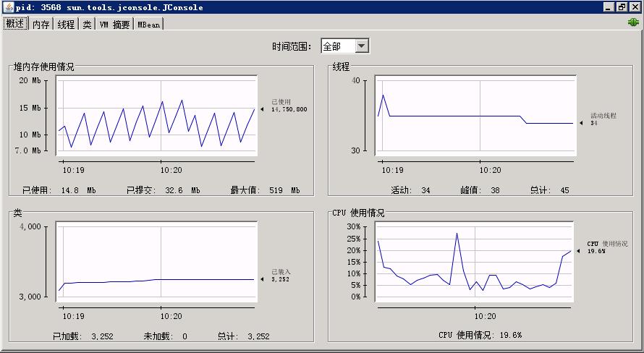Go to the VM 摘要 tab

[x=114, y=24]
